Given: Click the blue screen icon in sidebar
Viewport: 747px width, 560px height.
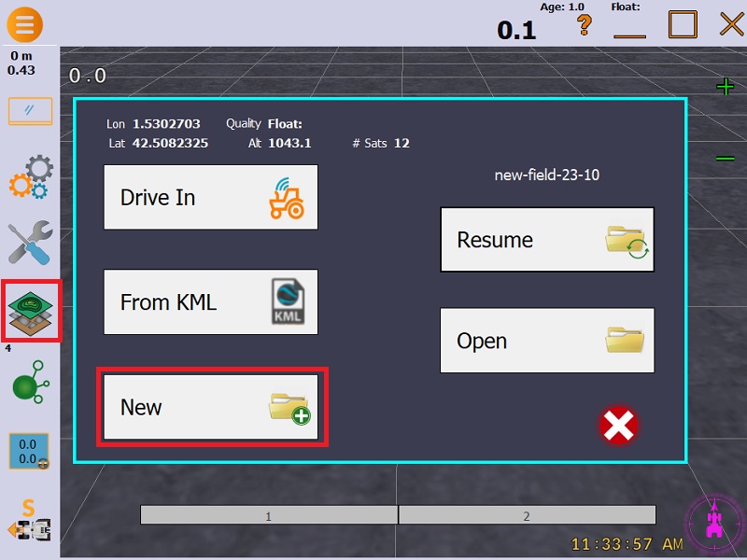Looking at the screenshot, I should [30, 111].
